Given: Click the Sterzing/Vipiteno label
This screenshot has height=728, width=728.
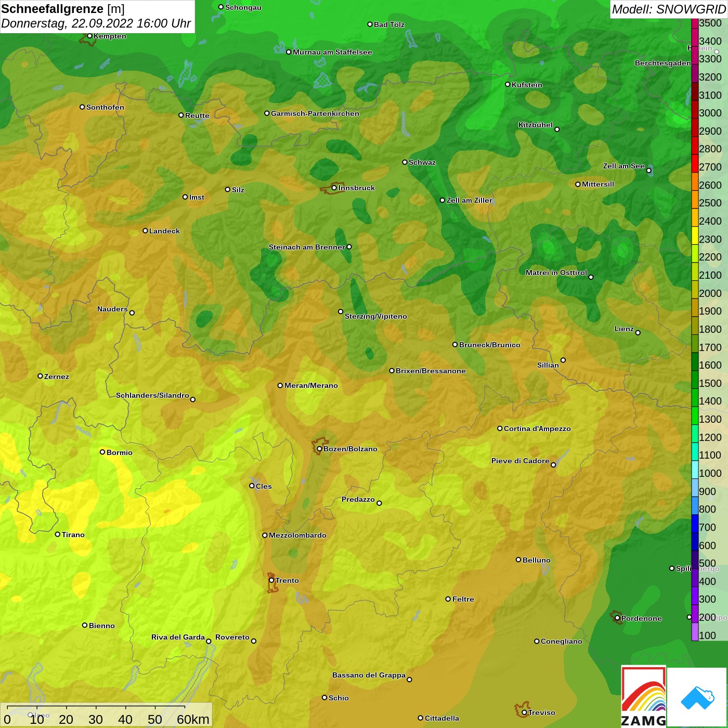Looking at the screenshot, I should point(376,316).
